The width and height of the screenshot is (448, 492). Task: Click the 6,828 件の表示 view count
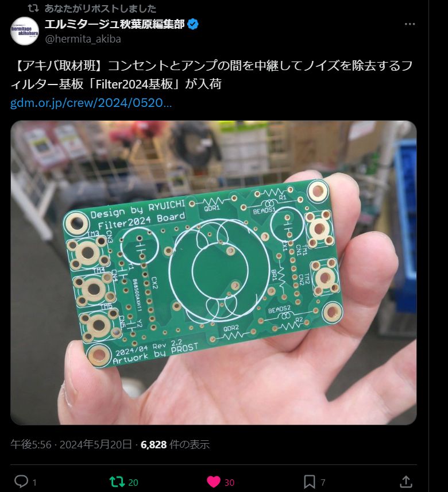(x=175, y=445)
